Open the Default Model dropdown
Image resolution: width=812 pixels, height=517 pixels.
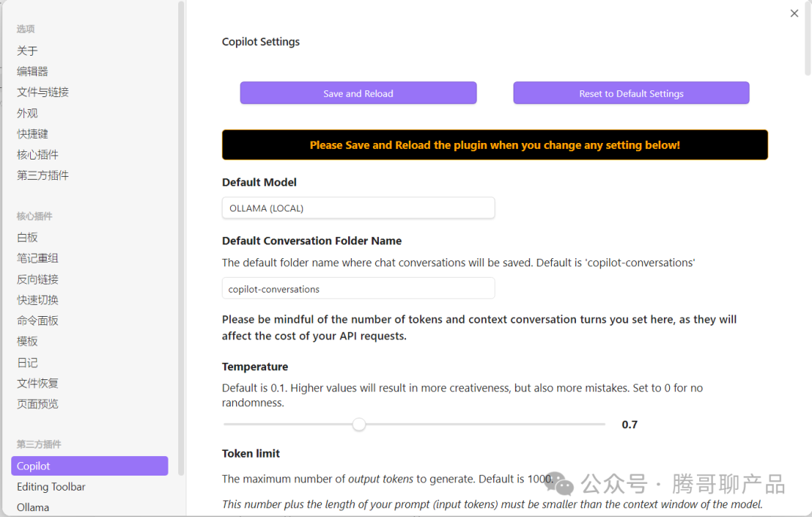[x=358, y=208]
